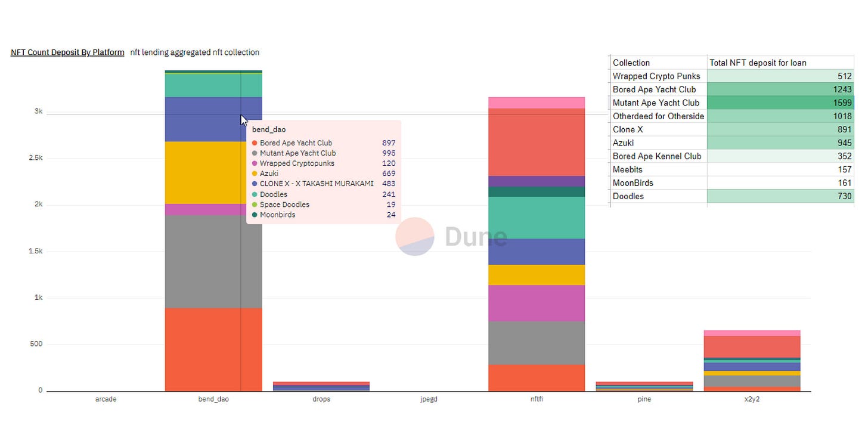Click the magenta segment of the nftfi bar
This screenshot has width=868, height=434.
(x=537, y=303)
